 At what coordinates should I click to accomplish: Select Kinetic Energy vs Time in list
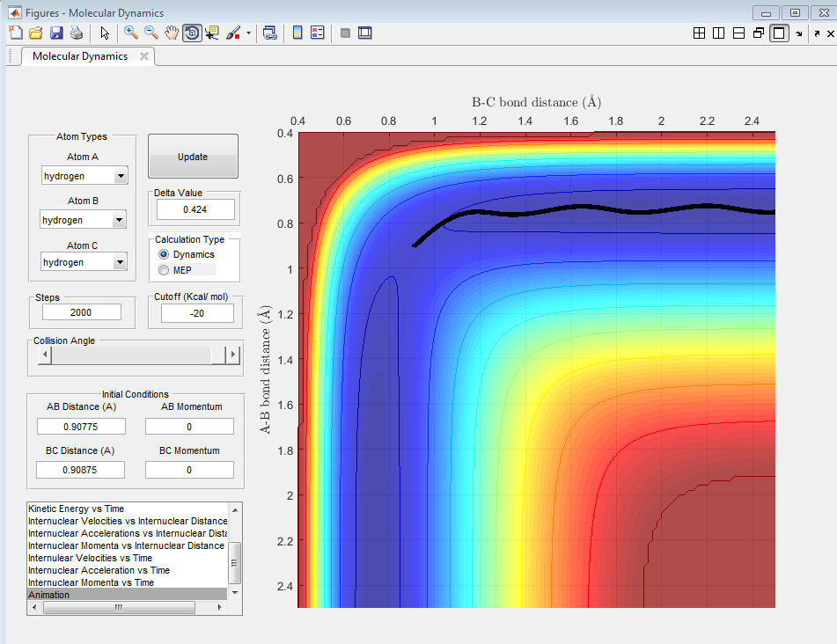[x=77, y=509]
